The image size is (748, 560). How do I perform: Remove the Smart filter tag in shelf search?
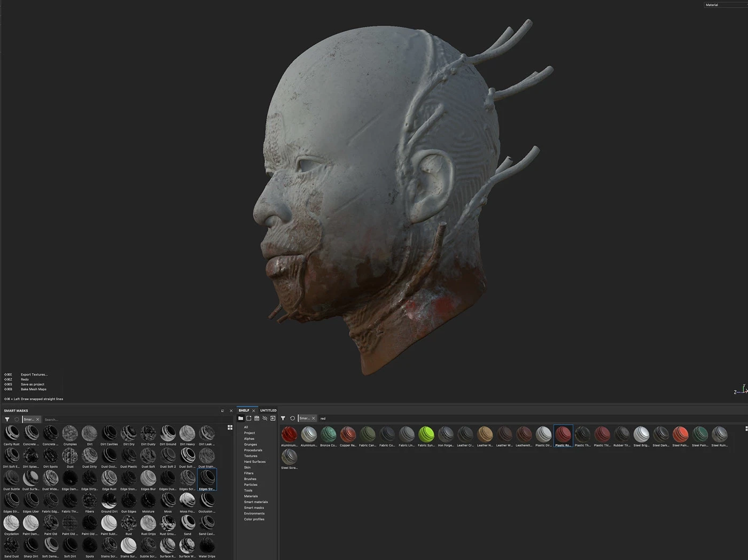click(313, 418)
